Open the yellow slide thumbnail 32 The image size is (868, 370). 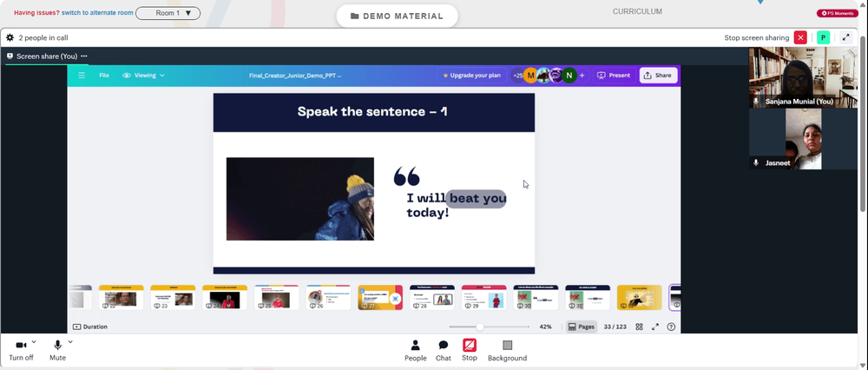(x=640, y=298)
